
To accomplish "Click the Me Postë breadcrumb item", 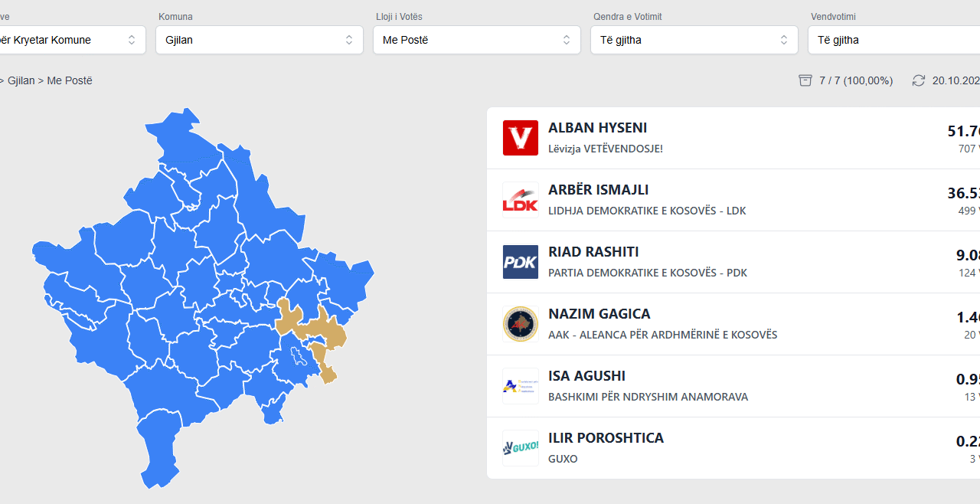I will click(70, 80).
